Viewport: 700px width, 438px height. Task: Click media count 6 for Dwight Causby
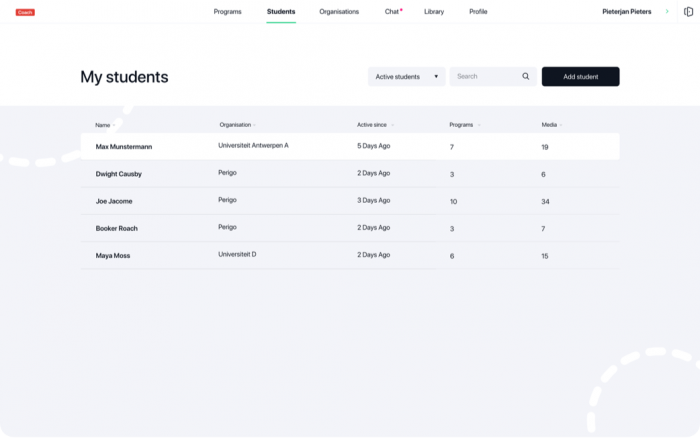click(543, 175)
